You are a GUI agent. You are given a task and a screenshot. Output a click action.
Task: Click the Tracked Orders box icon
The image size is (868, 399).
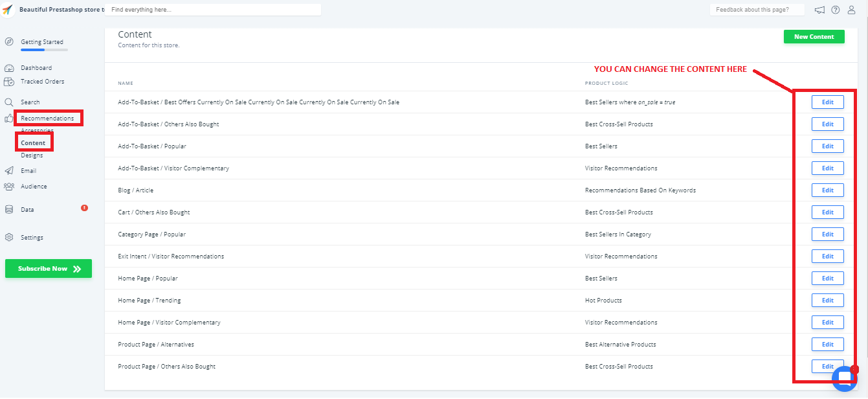click(x=9, y=82)
